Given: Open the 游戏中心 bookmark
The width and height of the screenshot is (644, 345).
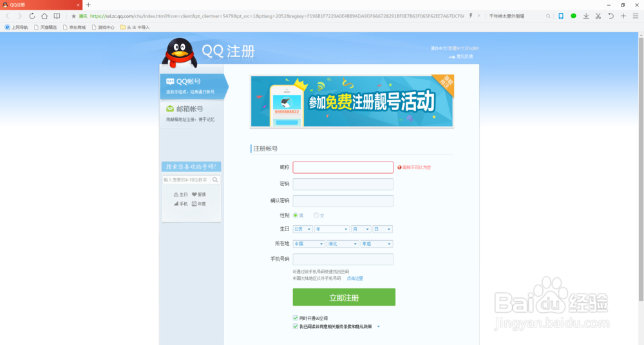Looking at the screenshot, I should [x=103, y=27].
